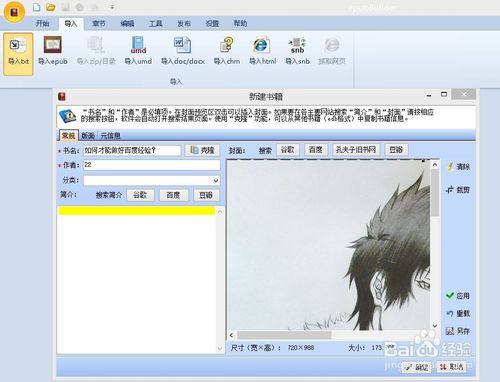500x382 pixels.
Task: Click the cover preview scroll left arrow
Action: click(232, 335)
